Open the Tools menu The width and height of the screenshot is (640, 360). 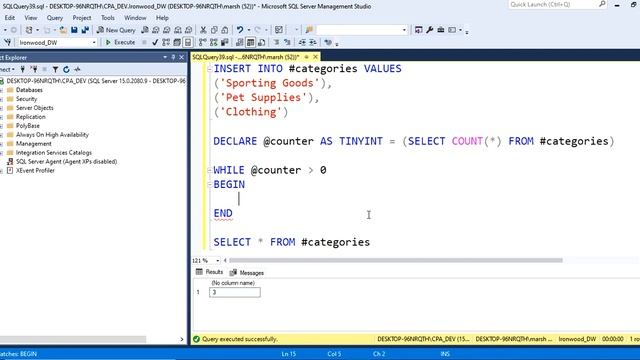108,18
